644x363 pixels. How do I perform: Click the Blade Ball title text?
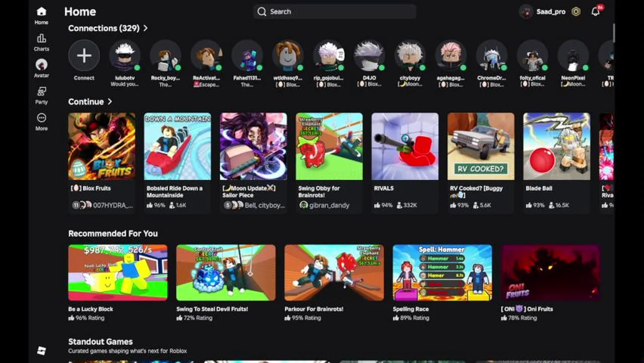point(539,188)
